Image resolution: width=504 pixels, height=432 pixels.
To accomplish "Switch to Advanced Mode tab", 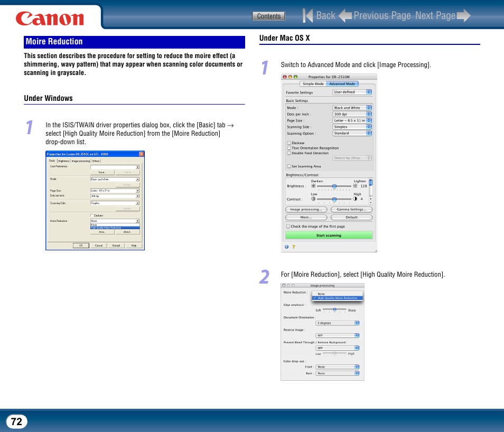I will click(342, 83).
